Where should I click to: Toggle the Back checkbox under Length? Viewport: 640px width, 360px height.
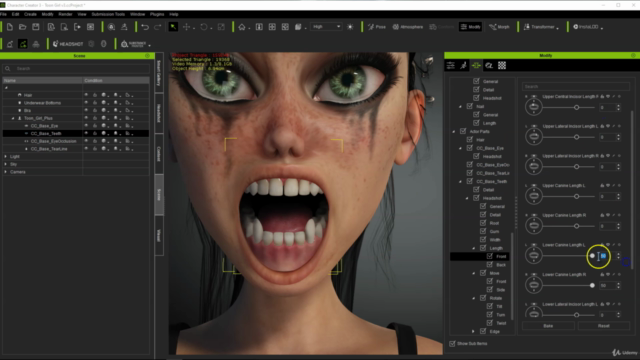click(x=490, y=265)
